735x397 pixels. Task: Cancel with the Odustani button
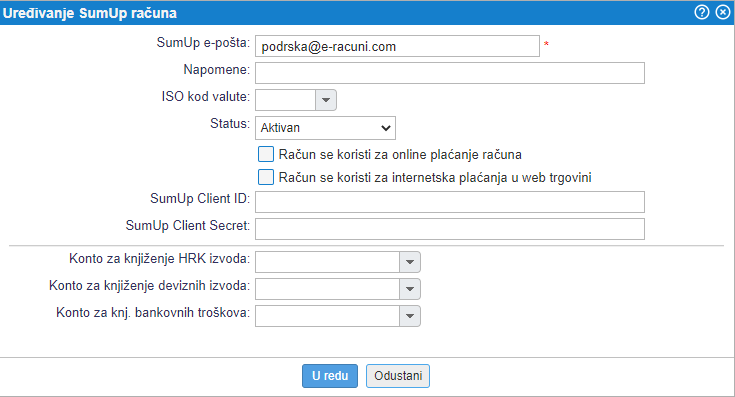tap(398, 376)
